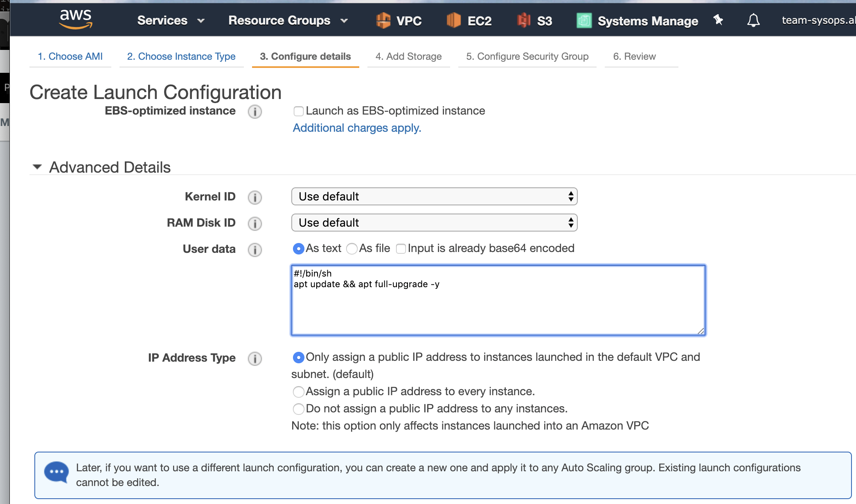Open the RAM Disk ID dropdown
The image size is (856, 504).
click(x=434, y=223)
